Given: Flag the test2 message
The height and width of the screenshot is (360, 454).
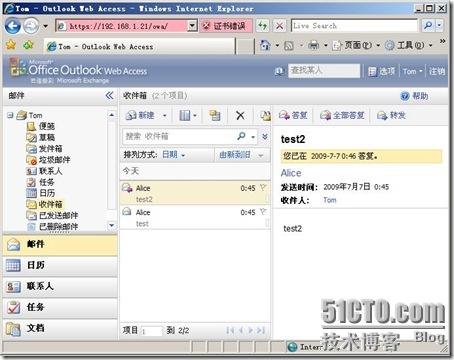Looking at the screenshot, I should pos(263,188).
